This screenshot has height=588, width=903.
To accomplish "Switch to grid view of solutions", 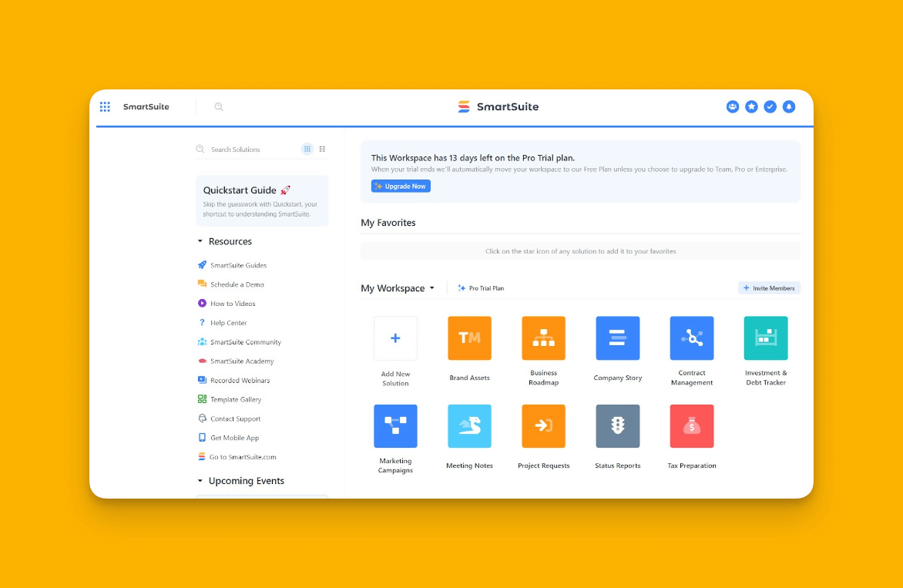I will 307,148.
